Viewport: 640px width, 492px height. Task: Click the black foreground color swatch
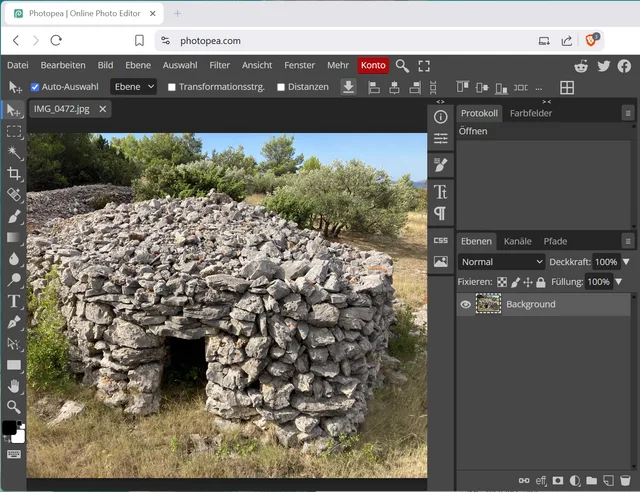click(x=9, y=428)
